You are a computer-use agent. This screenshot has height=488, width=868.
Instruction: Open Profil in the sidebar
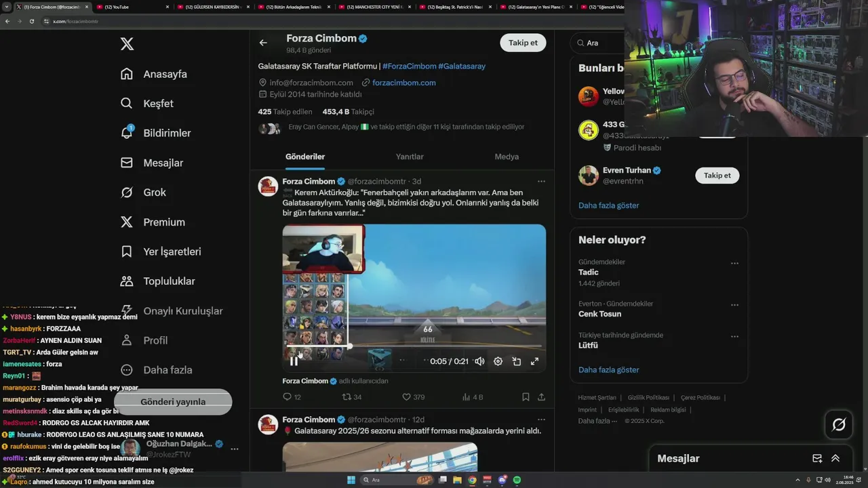pos(144,340)
